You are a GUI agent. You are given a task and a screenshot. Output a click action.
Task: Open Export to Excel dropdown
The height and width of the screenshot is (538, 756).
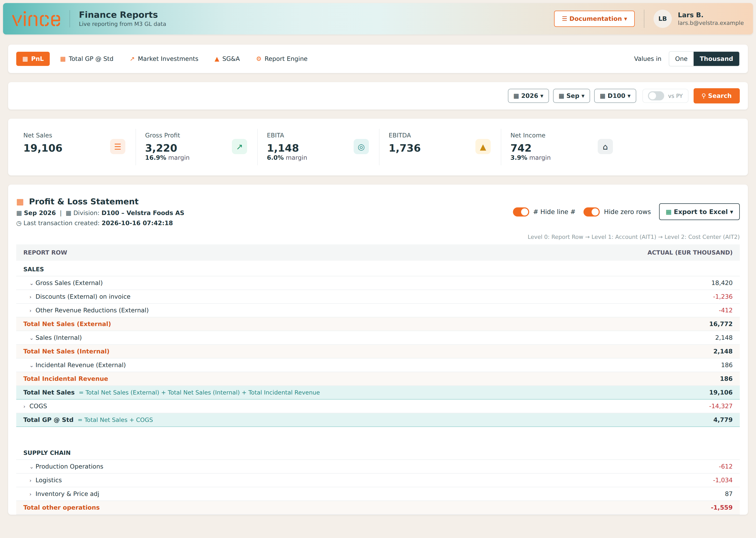point(699,212)
